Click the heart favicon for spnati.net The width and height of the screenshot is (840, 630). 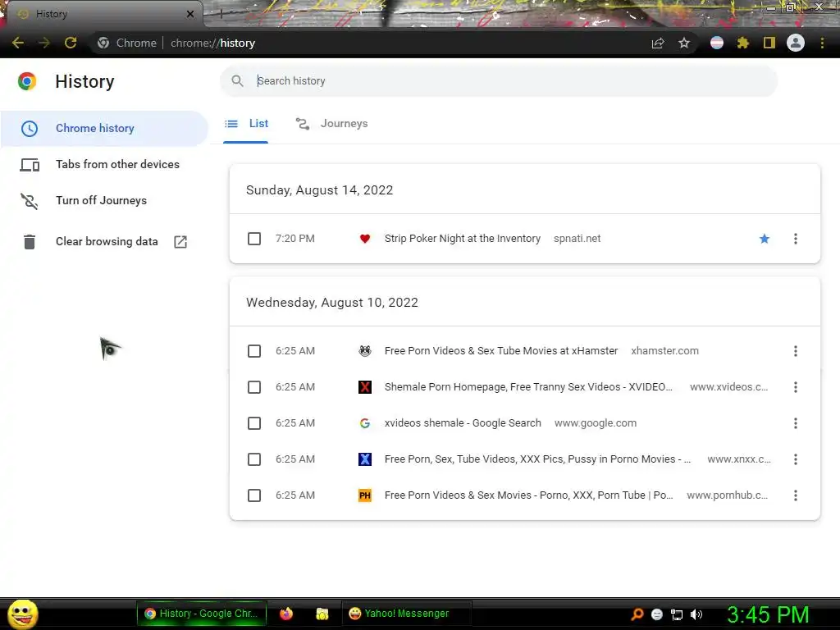click(365, 239)
